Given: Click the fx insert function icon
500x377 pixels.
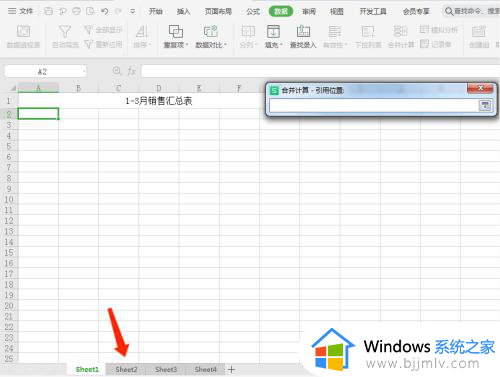Looking at the screenshot, I should click(x=132, y=71).
